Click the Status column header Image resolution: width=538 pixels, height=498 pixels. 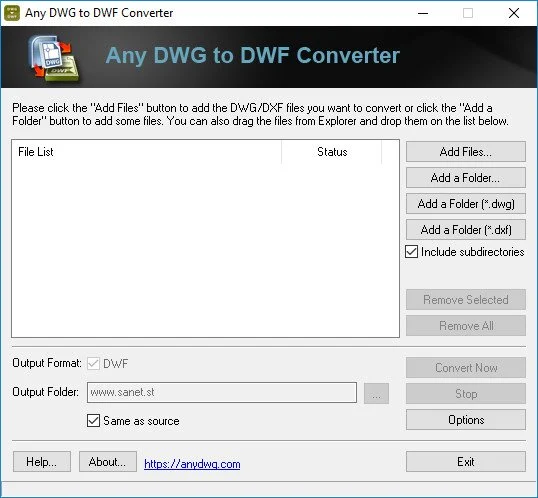pos(331,152)
